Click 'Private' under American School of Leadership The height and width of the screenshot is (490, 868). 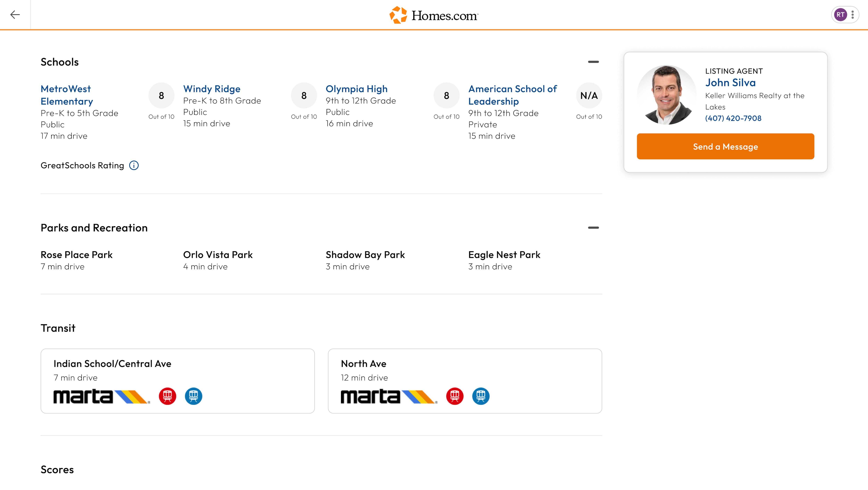point(483,125)
